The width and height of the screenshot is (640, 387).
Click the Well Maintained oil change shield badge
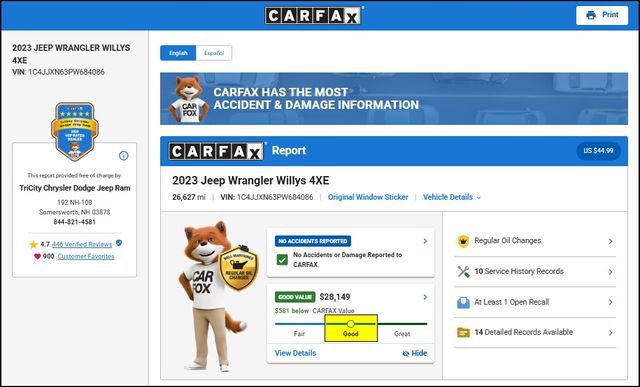(x=239, y=268)
